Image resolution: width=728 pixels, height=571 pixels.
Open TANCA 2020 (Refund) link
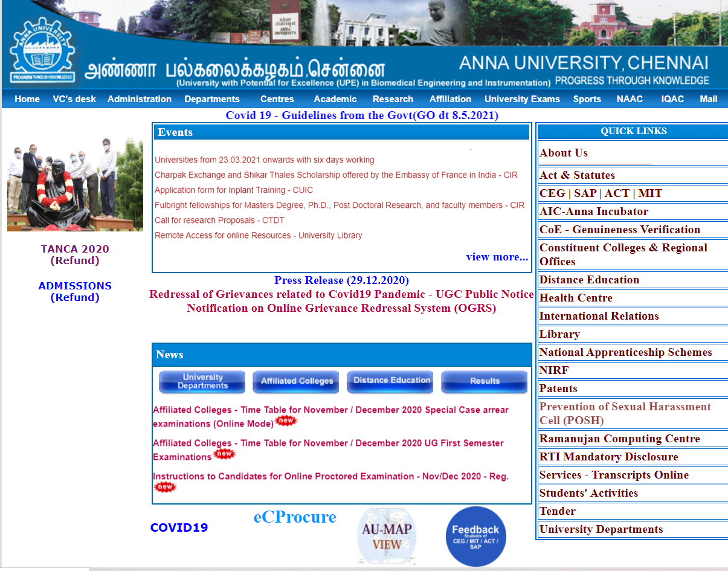pos(75,255)
